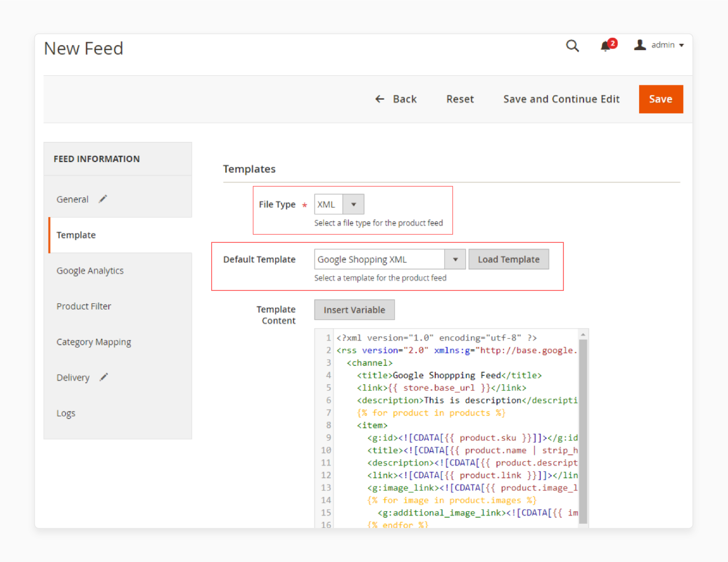This screenshot has height=562, width=728.
Task: Click line 9 product.sku code
Action: [472, 438]
